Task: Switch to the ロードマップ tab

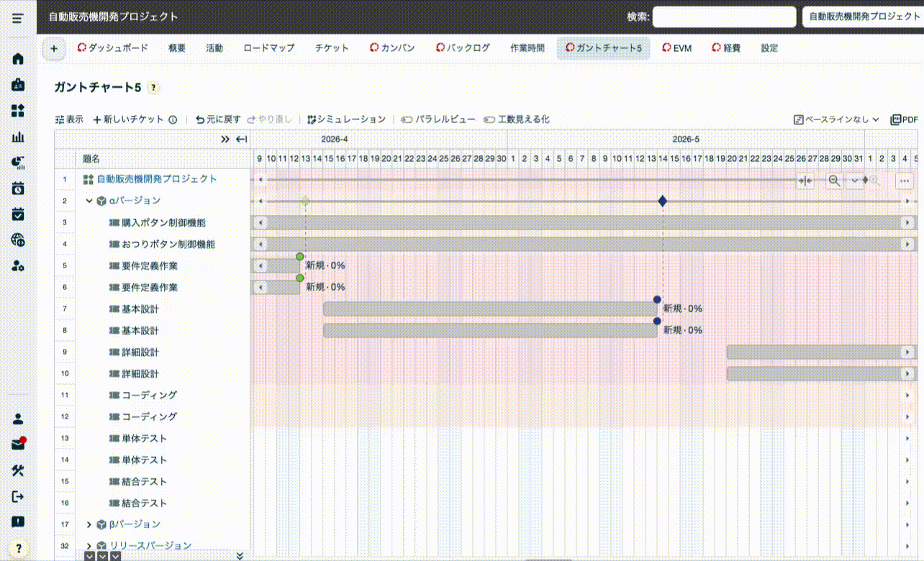Action: (x=269, y=48)
